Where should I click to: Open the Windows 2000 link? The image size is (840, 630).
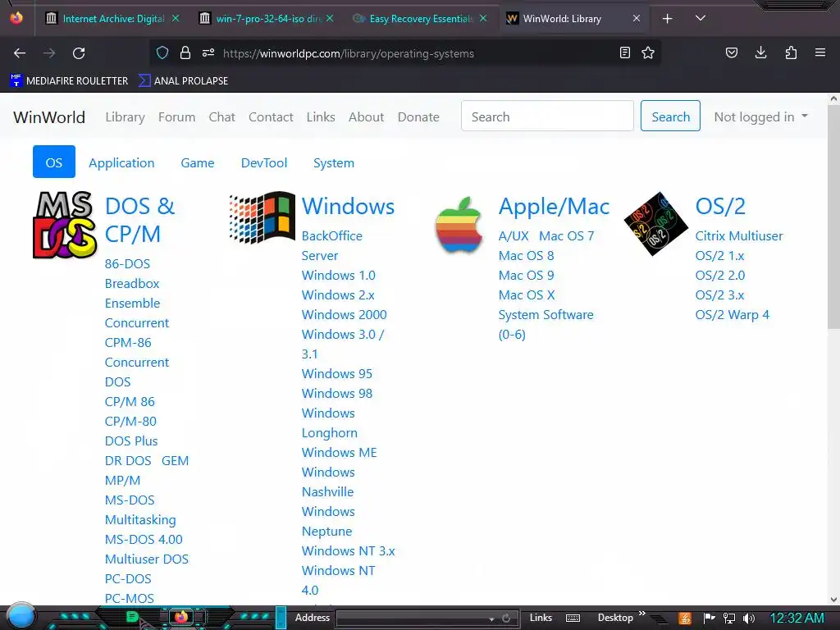tap(344, 314)
